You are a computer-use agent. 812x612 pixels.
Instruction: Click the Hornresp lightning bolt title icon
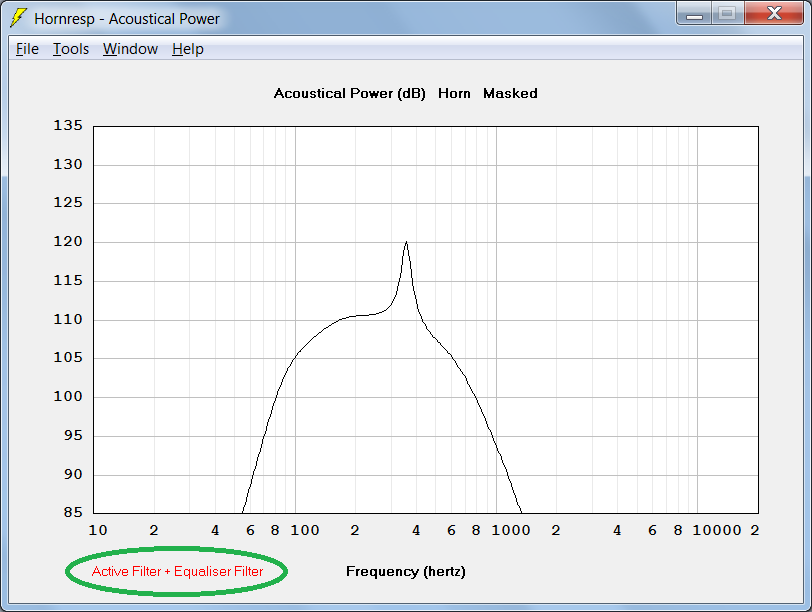click(x=19, y=18)
